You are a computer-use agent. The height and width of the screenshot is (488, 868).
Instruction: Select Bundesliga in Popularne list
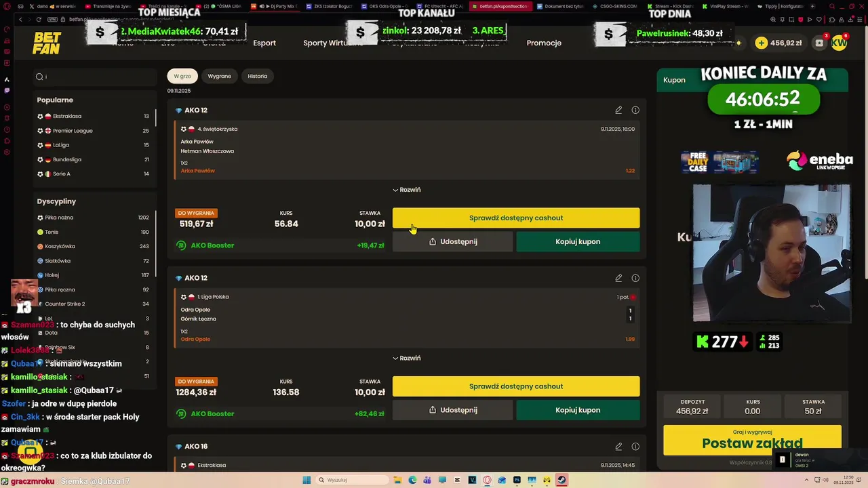93,159
